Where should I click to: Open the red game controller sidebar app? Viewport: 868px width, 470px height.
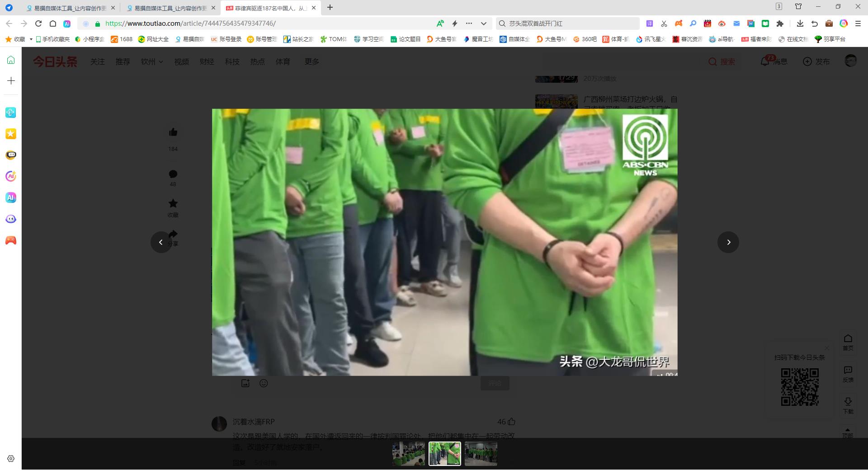tap(11, 240)
